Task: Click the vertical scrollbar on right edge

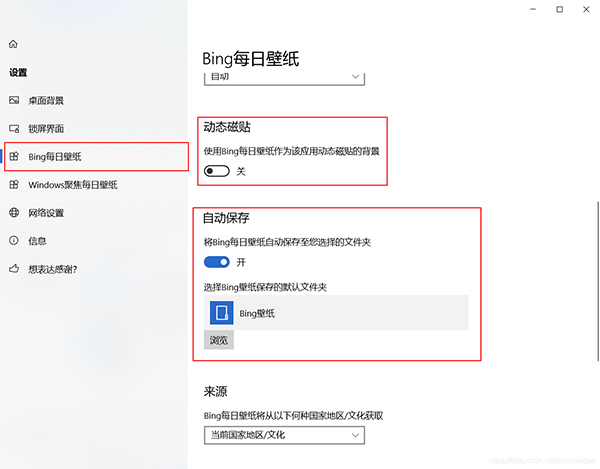Action: 598,281
